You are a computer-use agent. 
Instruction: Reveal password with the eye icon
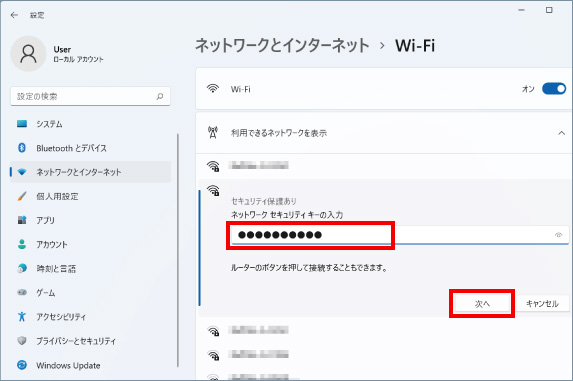click(x=558, y=235)
